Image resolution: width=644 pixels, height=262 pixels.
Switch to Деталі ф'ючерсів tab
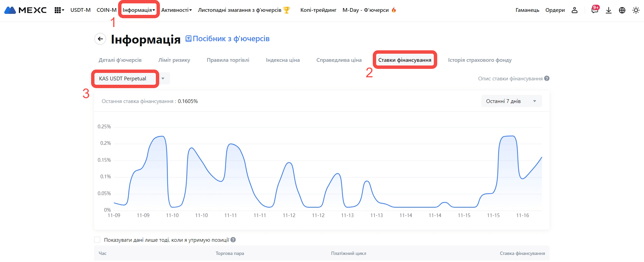(120, 60)
